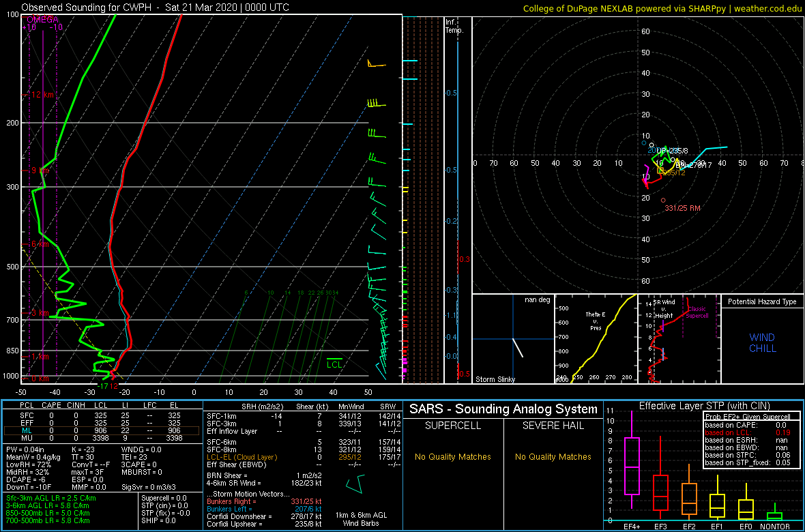Click the Corfidi Upshear vector entry
The height and width of the screenshot is (532, 805).
(265, 524)
